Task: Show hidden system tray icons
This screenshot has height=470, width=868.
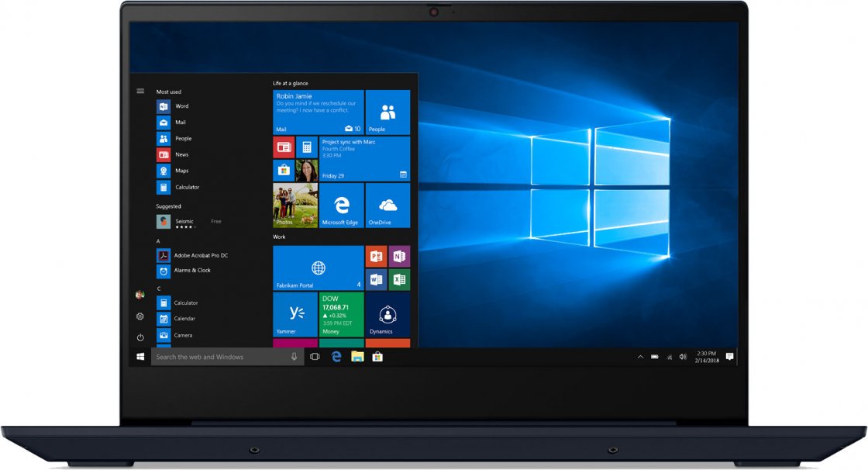Action: [640, 357]
